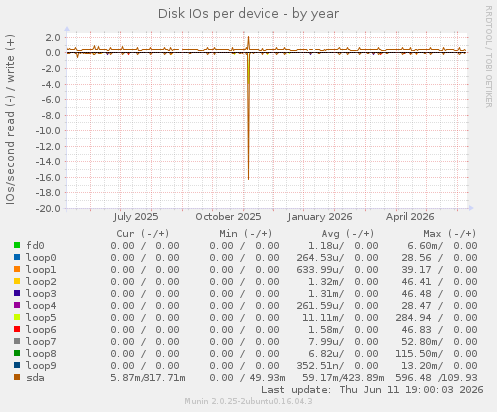The width and height of the screenshot is (497, 412).
Task: Click the 'Avg (-/+)' column header
Action: 348,234
